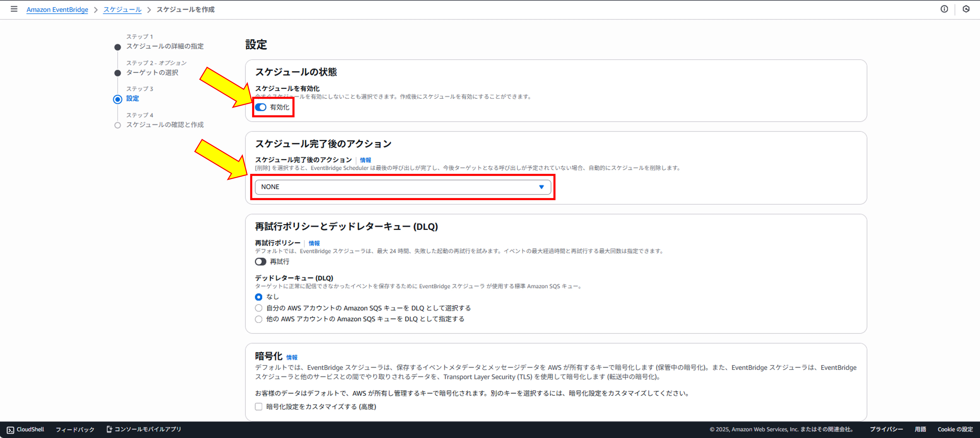Check 暗号化設定をカスタマイズする (高度)
Viewport: 980px width, 438px height.
[x=259, y=407]
